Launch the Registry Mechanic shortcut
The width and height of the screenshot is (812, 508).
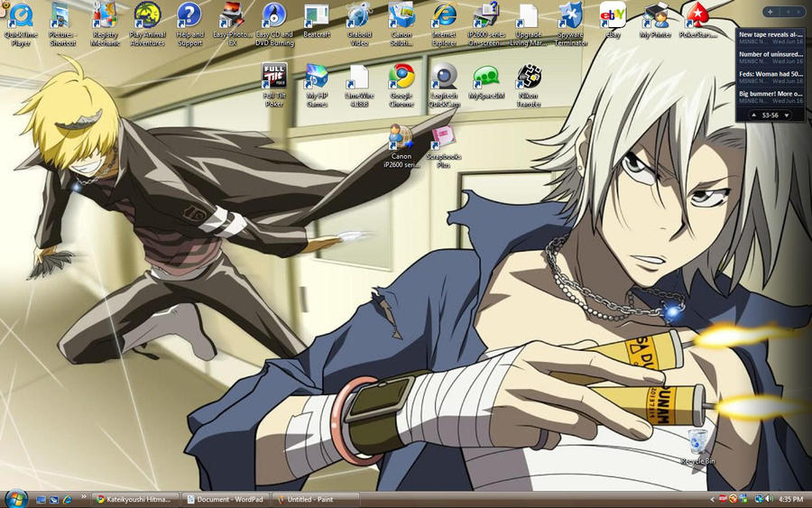(106, 24)
